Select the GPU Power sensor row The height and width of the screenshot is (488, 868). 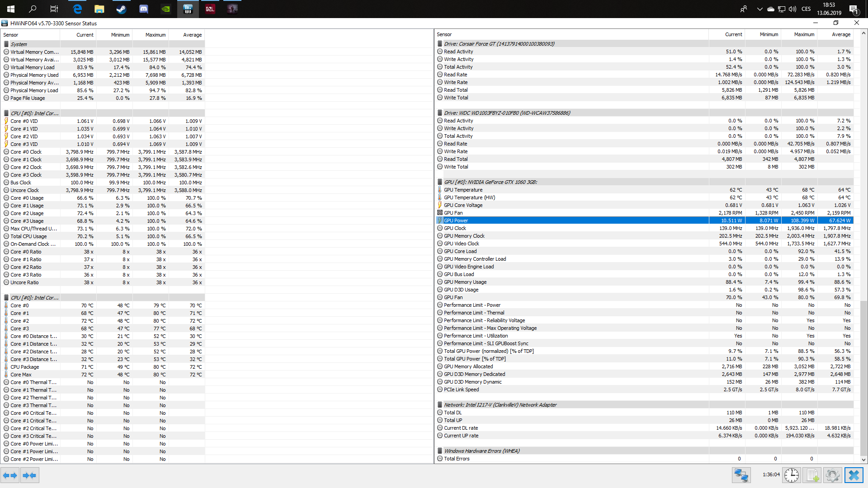456,221
